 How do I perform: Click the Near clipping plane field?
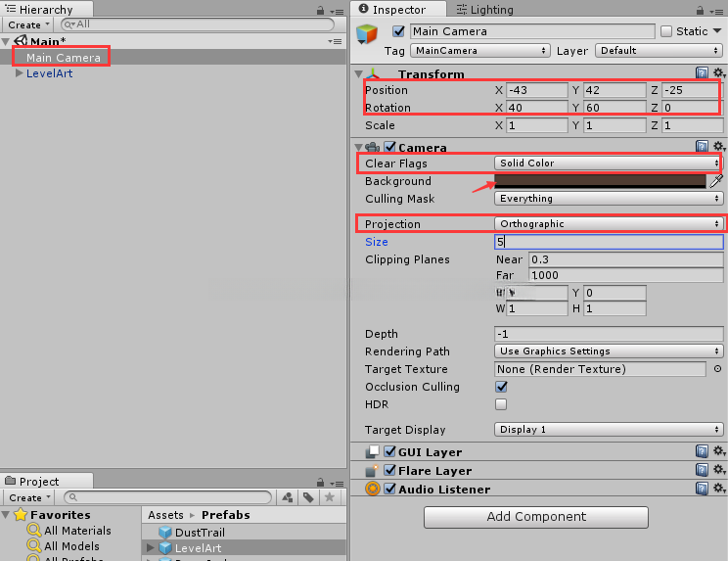[626, 259]
